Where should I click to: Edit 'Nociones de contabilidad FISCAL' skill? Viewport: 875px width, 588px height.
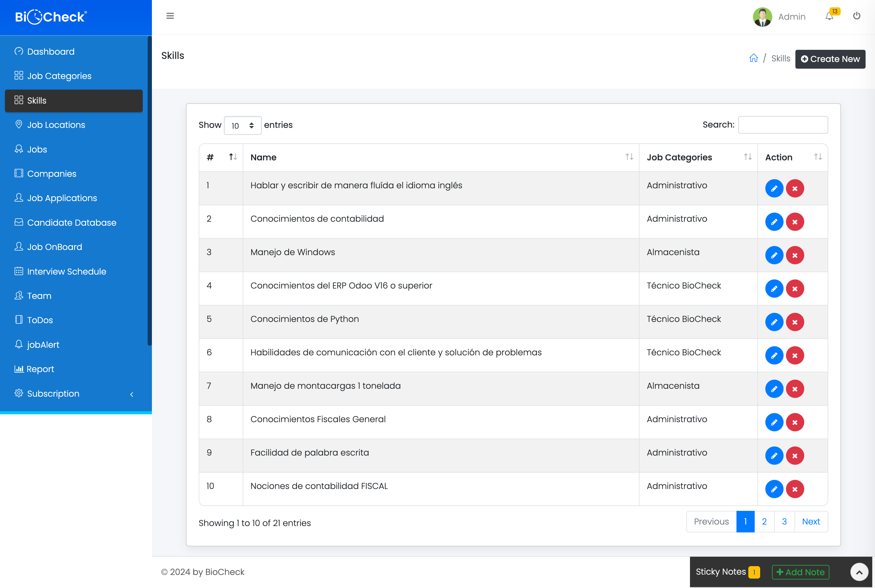coord(774,489)
